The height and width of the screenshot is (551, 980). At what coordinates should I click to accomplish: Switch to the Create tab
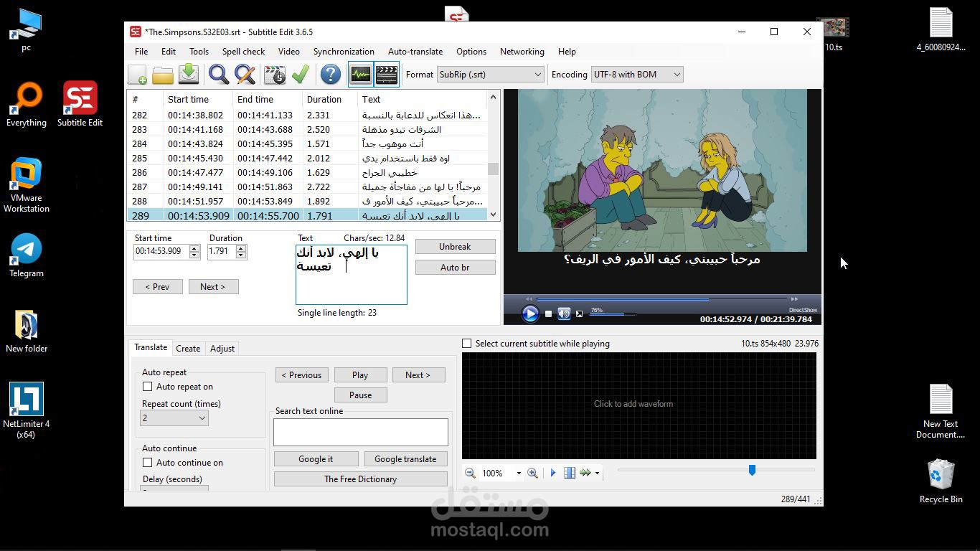[188, 348]
